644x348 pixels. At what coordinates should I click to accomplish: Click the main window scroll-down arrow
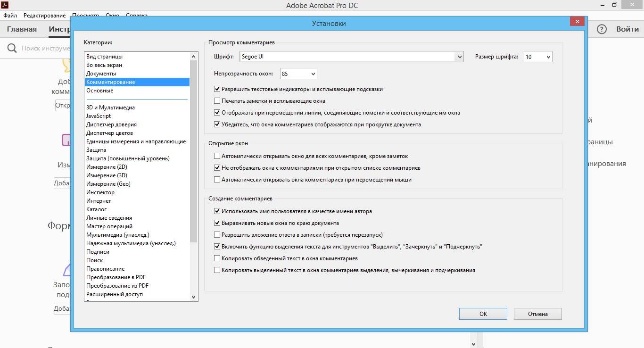tap(474, 344)
